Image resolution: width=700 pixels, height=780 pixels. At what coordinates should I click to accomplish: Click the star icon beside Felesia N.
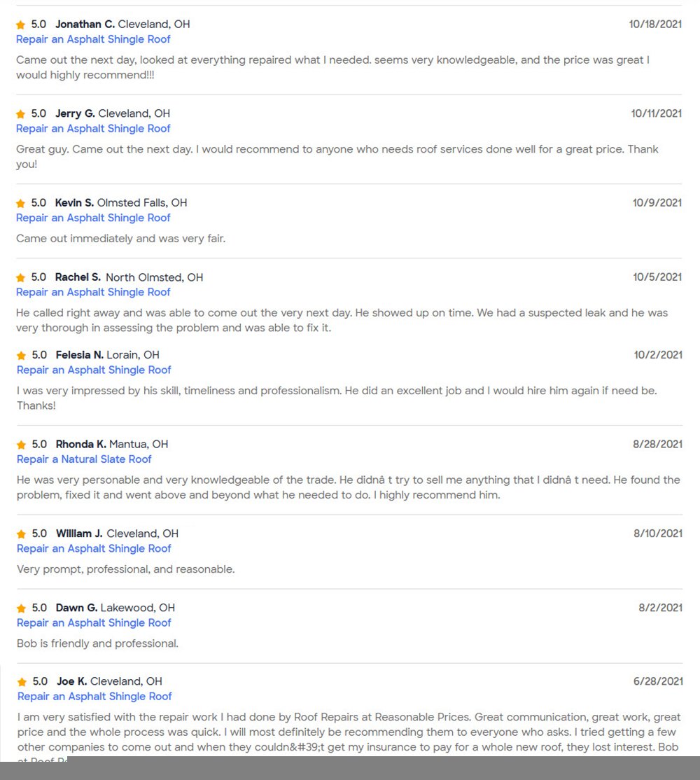[22, 356]
